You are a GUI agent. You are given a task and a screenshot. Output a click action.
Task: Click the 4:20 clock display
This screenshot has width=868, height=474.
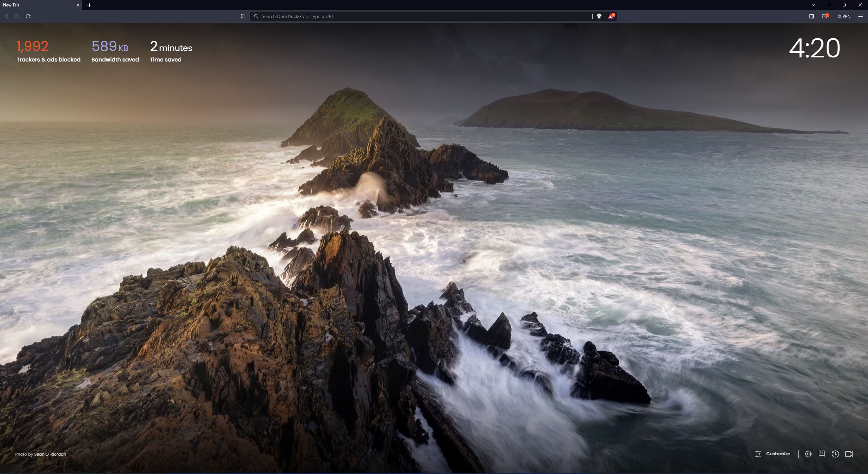pos(814,48)
